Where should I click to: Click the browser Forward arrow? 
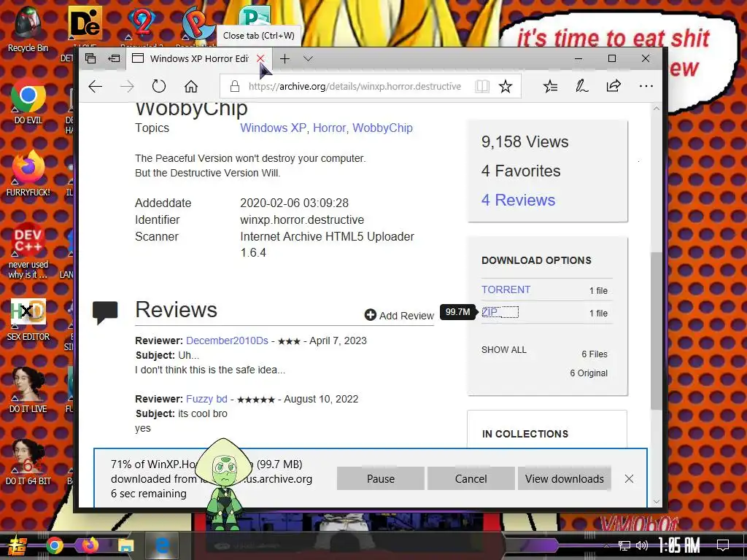tap(127, 86)
